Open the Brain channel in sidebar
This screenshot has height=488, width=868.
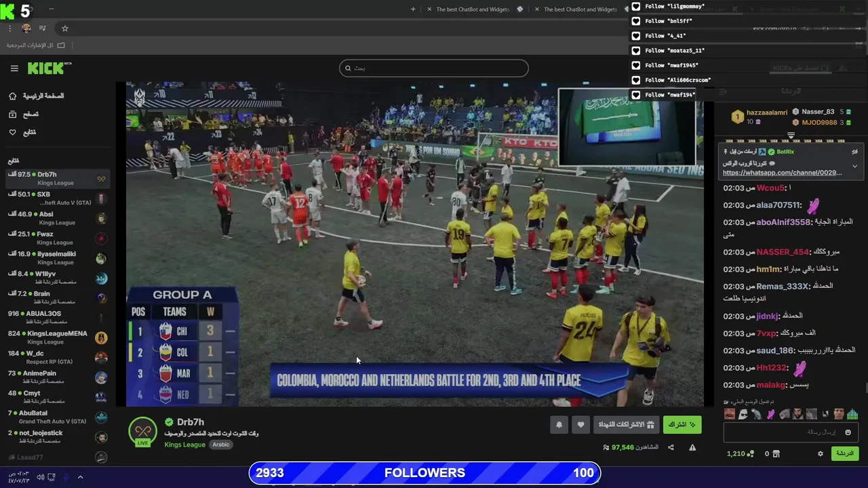pyautogui.click(x=58, y=298)
